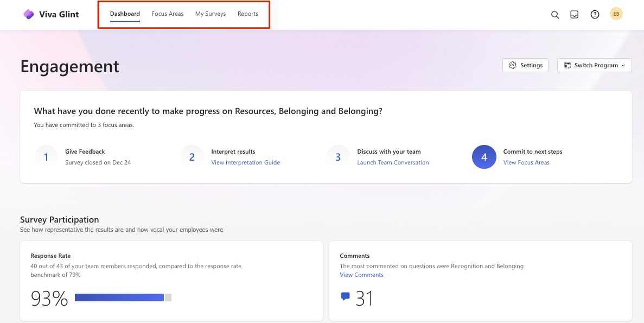This screenshot has height=323, width=644.
Task: Open the View Interpretation Guide link
Action: click(x=246, y=162)
